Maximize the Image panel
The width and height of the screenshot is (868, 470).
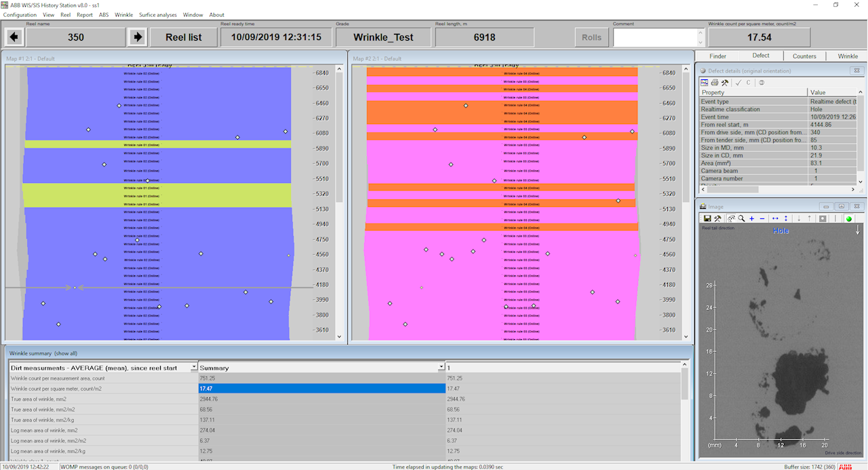coord(841,206)
